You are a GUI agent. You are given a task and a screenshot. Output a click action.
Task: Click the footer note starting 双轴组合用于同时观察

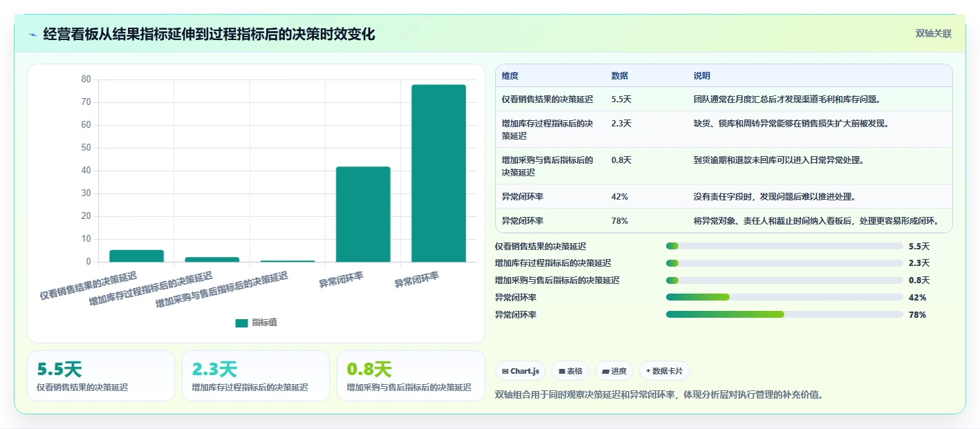tap(659, 395)
